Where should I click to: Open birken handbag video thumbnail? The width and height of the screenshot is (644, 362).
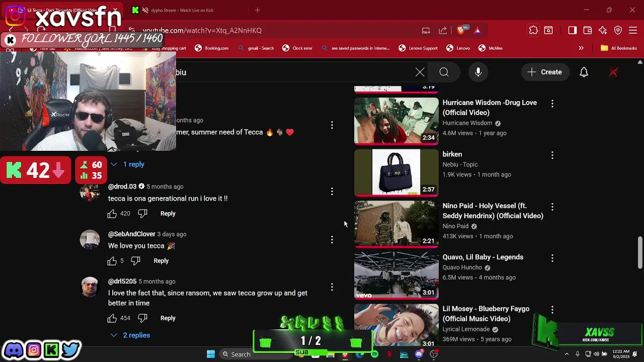396,172
